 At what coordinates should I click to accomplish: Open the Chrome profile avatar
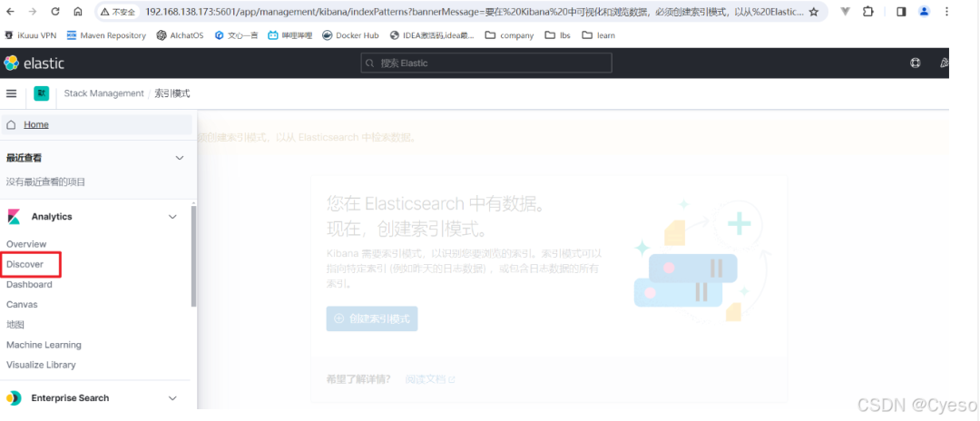(925, 11)
